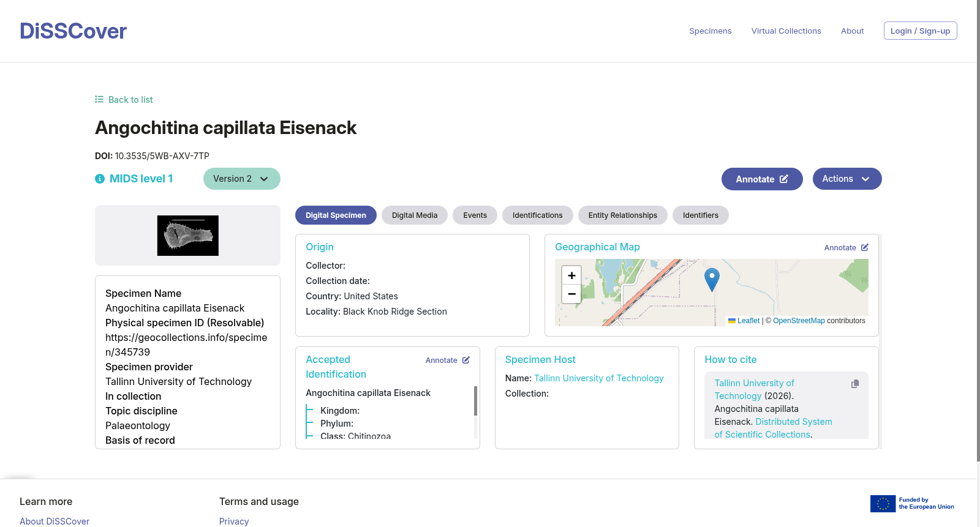Screen dimensions: 980x527
Task: Expand the Actions dropdown menu
Action: pyautogui.click(x=847, y=179)
